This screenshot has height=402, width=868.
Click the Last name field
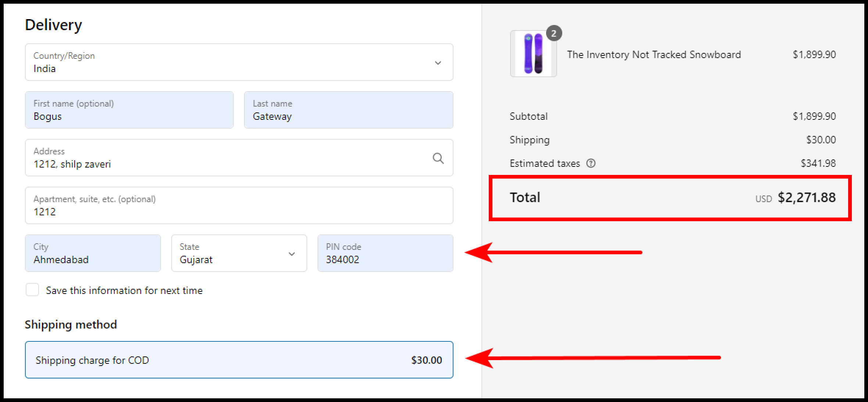coord(348,110)
